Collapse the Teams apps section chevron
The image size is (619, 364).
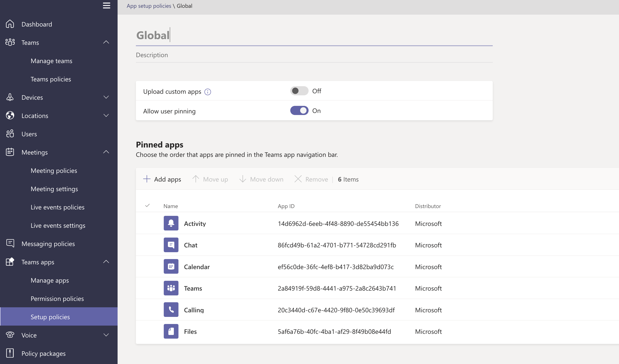pos(106,262)
